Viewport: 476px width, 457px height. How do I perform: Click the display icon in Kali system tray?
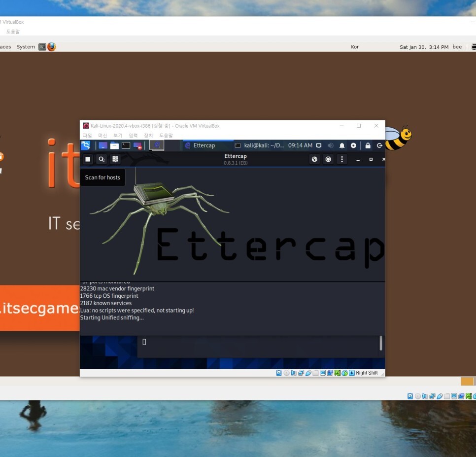(x=319, y=145)
